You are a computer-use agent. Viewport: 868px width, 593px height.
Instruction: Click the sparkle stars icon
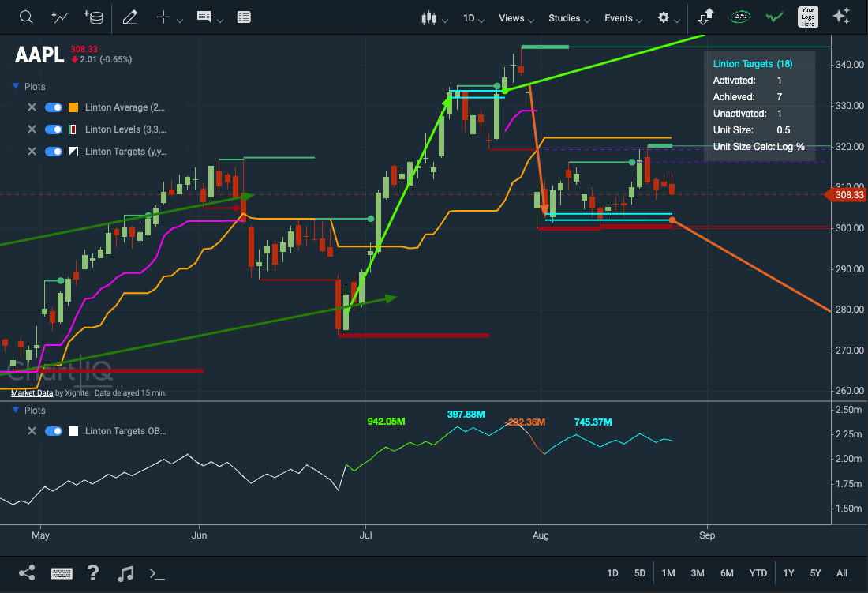coord(841,16)
